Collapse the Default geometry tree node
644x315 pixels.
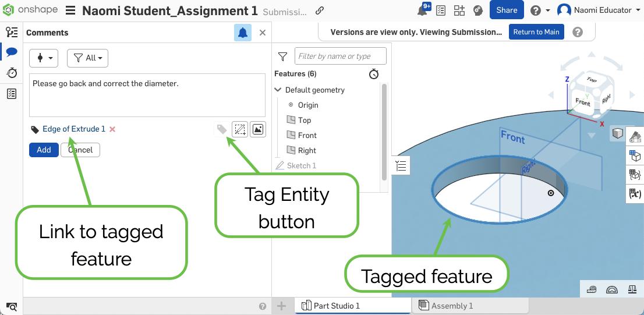coord(278,90)
